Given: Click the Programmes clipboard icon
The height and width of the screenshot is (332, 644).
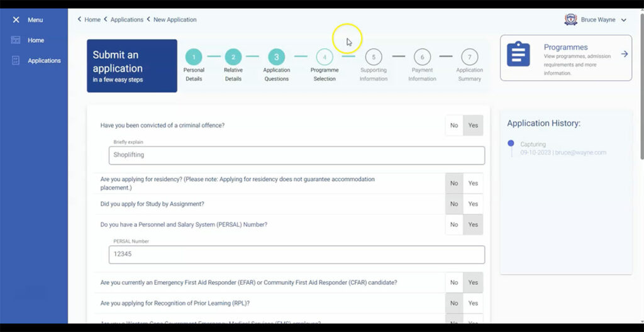Looking at the screenshot, I should (518, 54).
